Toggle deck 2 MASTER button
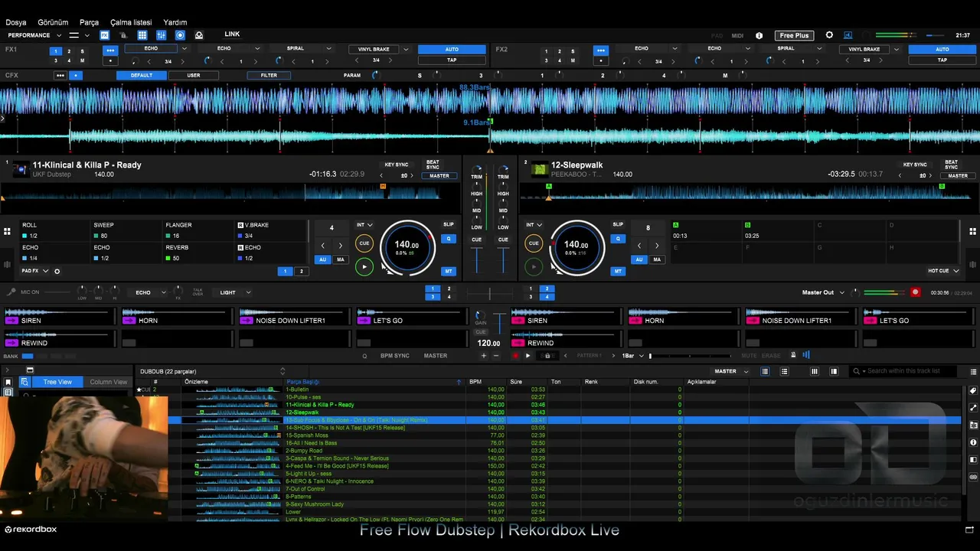This screenshot has width=980, height=551. pyautogui.click(x=958, y=176)
